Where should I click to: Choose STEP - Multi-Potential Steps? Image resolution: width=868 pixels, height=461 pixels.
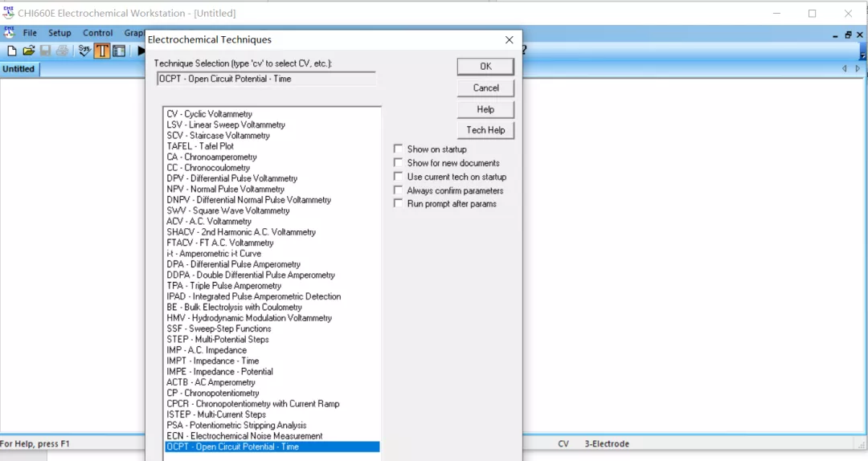click(218, 339)
